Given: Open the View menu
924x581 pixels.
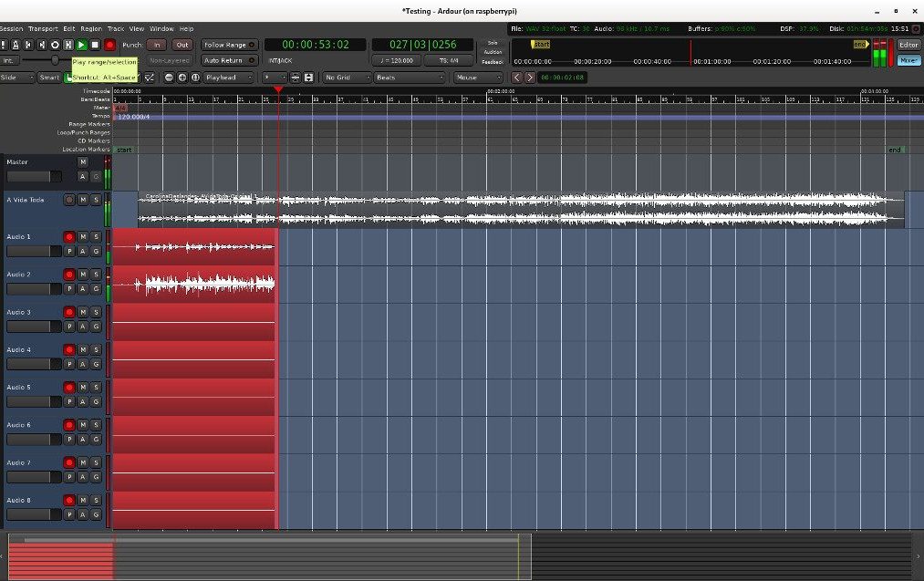Looking at the screenshot, I should click(x=137, y=29).
